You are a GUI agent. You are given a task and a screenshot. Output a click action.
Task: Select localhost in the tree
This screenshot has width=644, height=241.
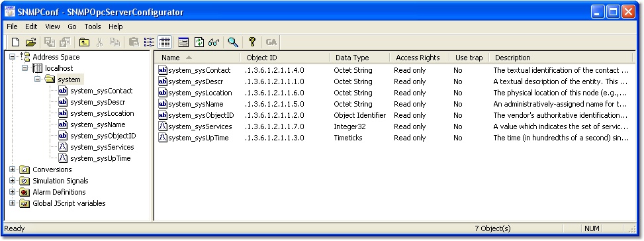click(59, 68)
